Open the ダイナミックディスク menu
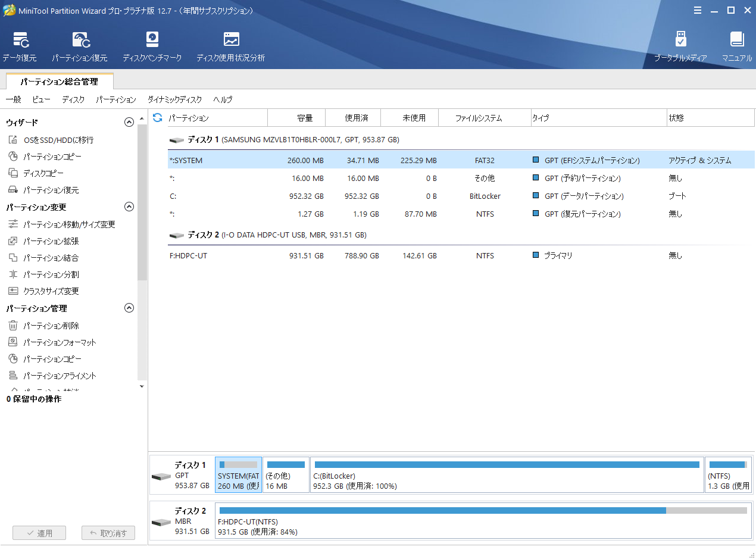The height and width of the screenshot is (559, 756). [x=175, y=99]
